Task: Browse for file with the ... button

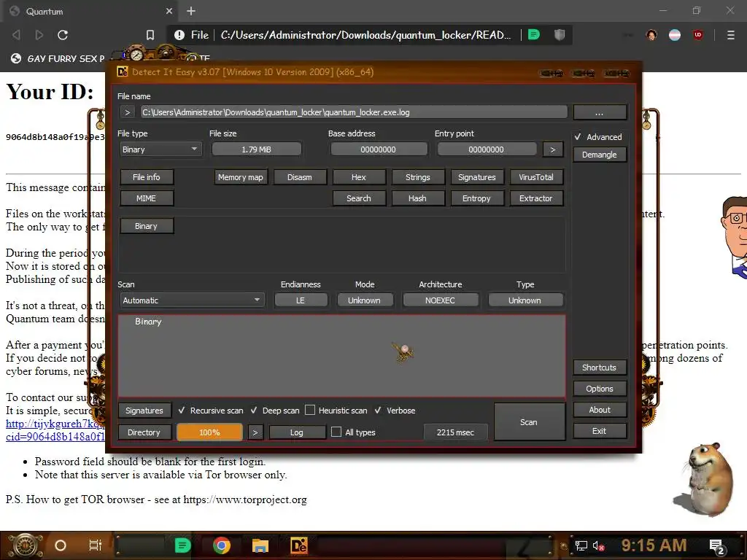Action: click(x=600, y=112)
